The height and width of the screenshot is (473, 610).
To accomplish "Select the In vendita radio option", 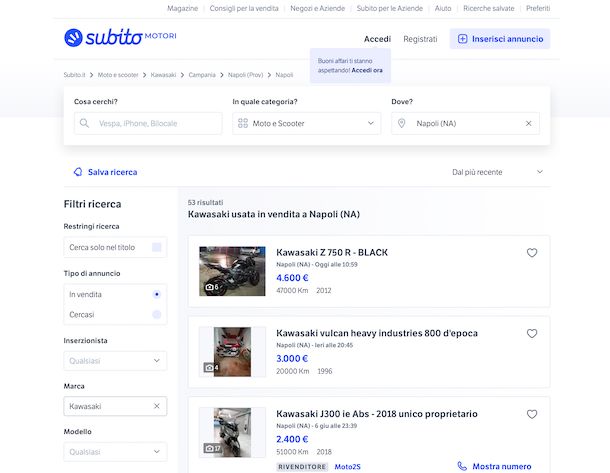I will pyautogui.click(x=157, y=294).
